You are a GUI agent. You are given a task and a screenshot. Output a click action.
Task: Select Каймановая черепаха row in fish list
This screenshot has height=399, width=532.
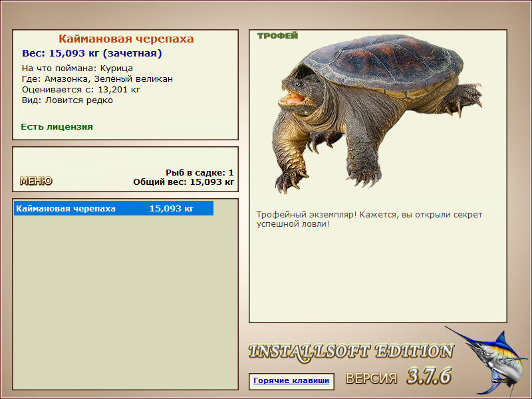[x=114, y=208]
